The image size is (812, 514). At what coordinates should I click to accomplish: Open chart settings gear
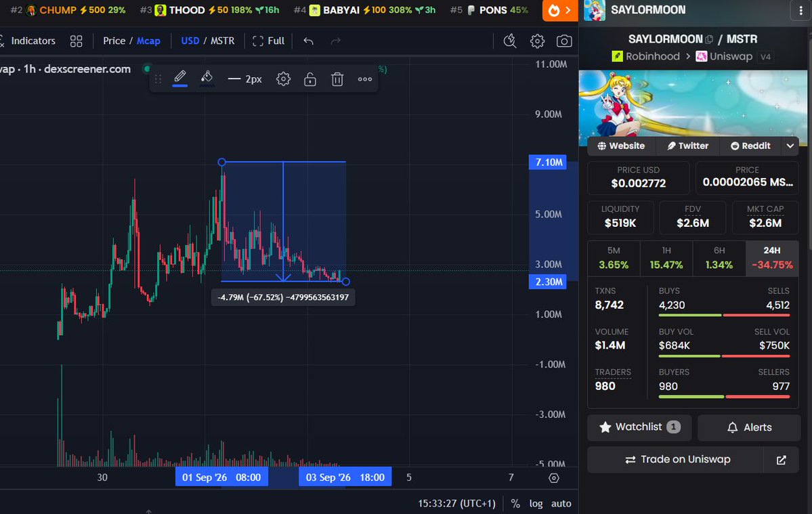[538, 41]
